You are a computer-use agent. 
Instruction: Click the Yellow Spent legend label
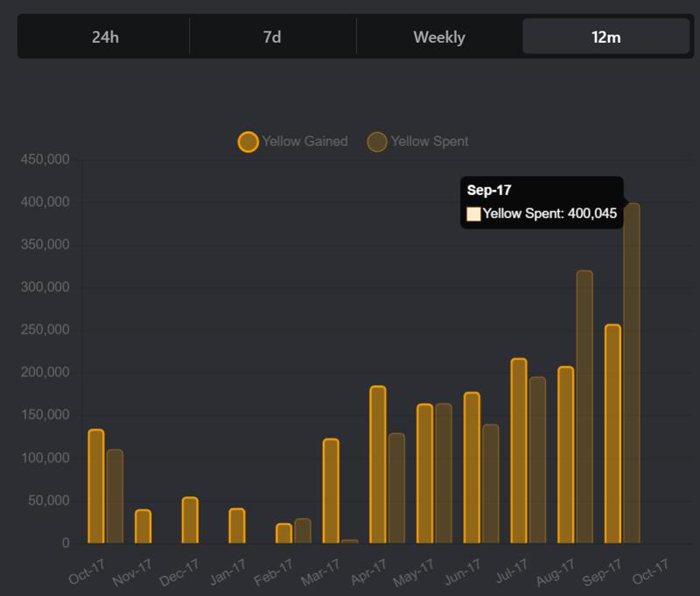[430, 142]
